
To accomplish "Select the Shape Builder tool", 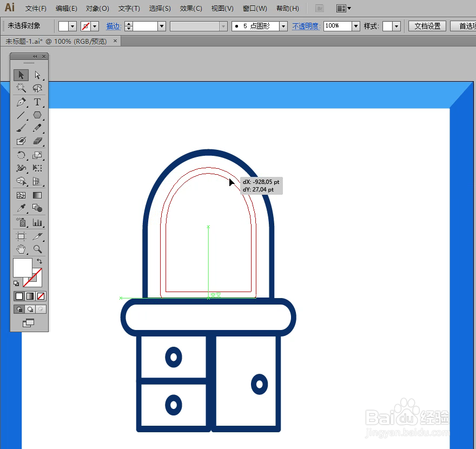I will (x=21, y=181).
